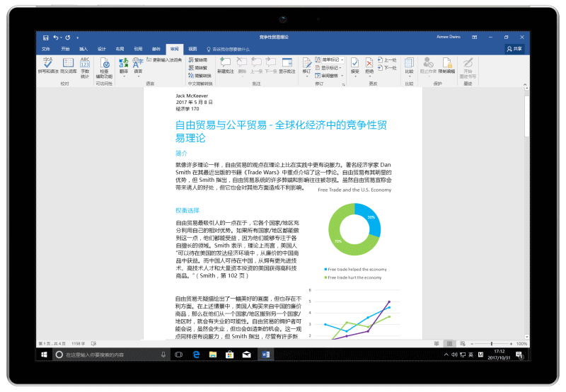Click the 限制编辑 restrict editing icon
Image resolution: width=566 pixels, height=392 pixels.
pos(447,66)
